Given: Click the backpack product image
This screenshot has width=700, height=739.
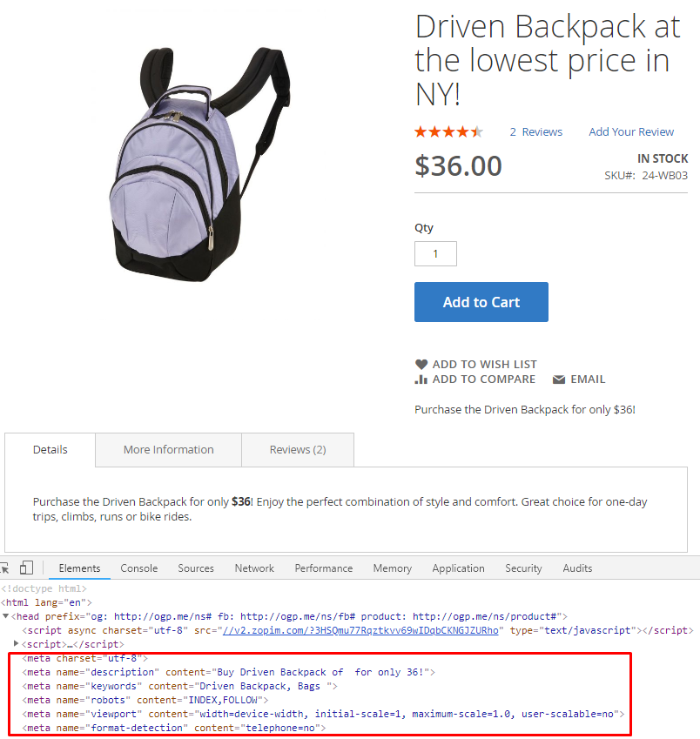Looking at the screenshot, I should [x=199, y=164].
